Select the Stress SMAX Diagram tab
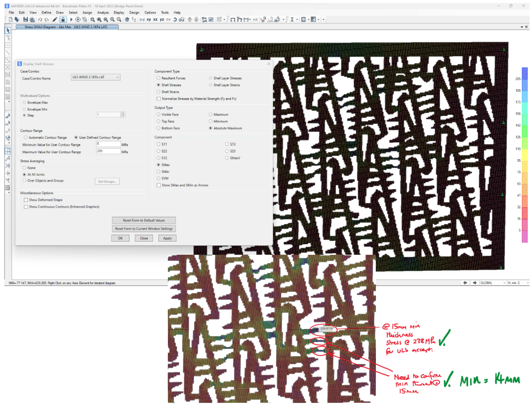 [66, 27]
